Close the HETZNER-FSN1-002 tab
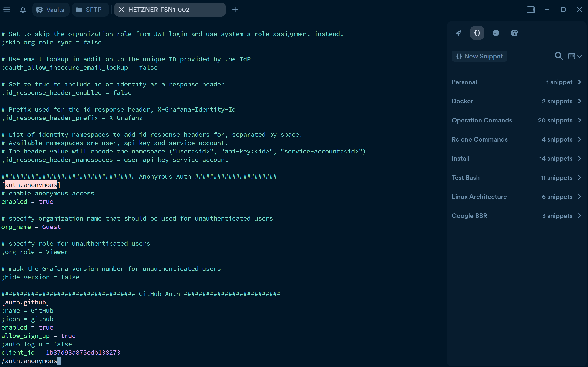The height and width of the screenshot is (367, 588). 121,10
